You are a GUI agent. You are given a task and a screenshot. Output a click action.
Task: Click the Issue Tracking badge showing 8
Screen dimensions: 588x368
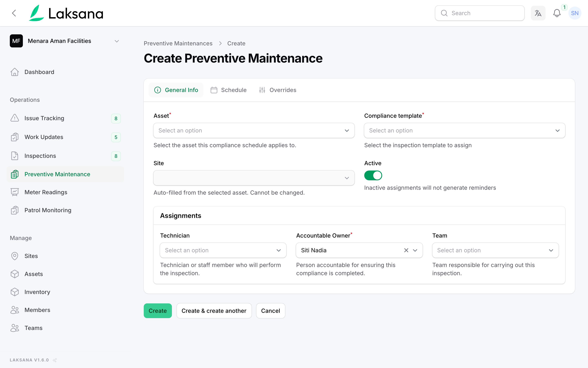116,119
